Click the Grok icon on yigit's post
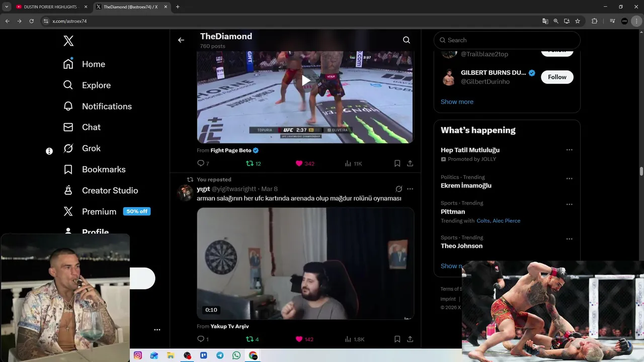The height and width of the screenshot is (362, 644). pyautogui.click(x=398, y=189)
